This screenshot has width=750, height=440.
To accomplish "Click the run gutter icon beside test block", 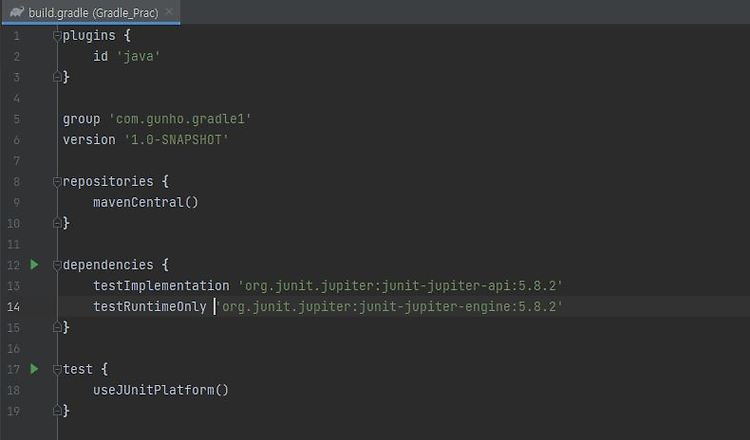I will (x=34, y=369).
